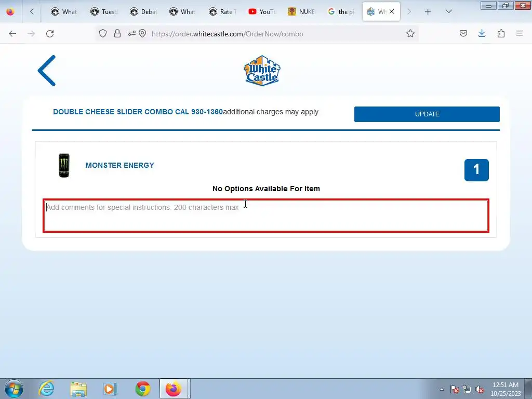Open a new tab with plus

[428, 11]
